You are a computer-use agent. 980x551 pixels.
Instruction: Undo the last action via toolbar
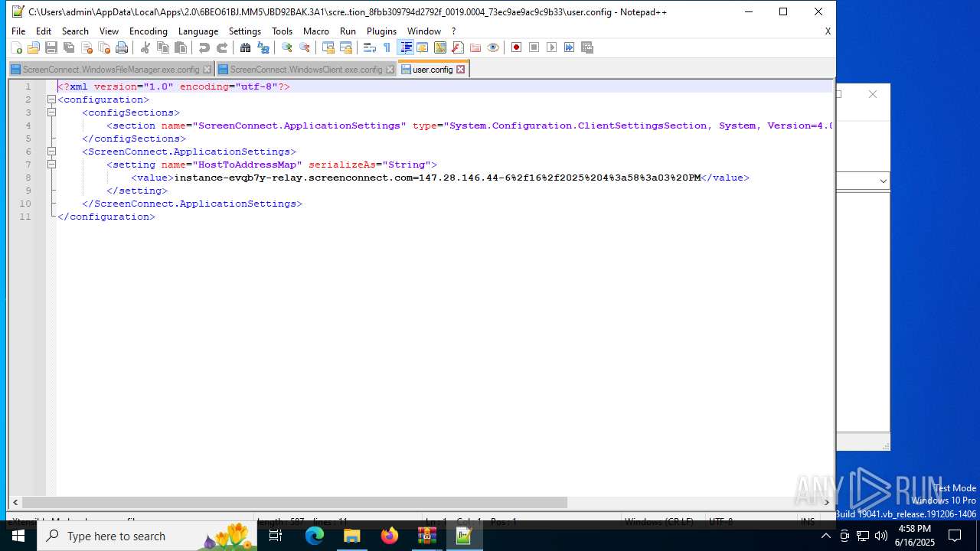[204, 47]
